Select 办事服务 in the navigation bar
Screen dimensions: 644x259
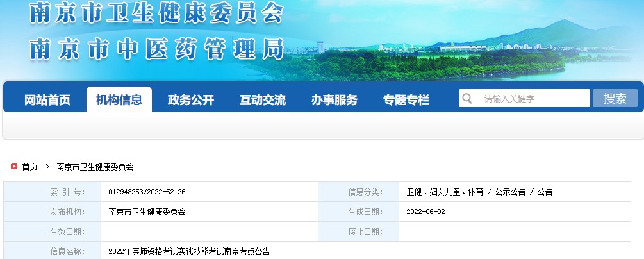pyautogui.click(x=334, y=100)
